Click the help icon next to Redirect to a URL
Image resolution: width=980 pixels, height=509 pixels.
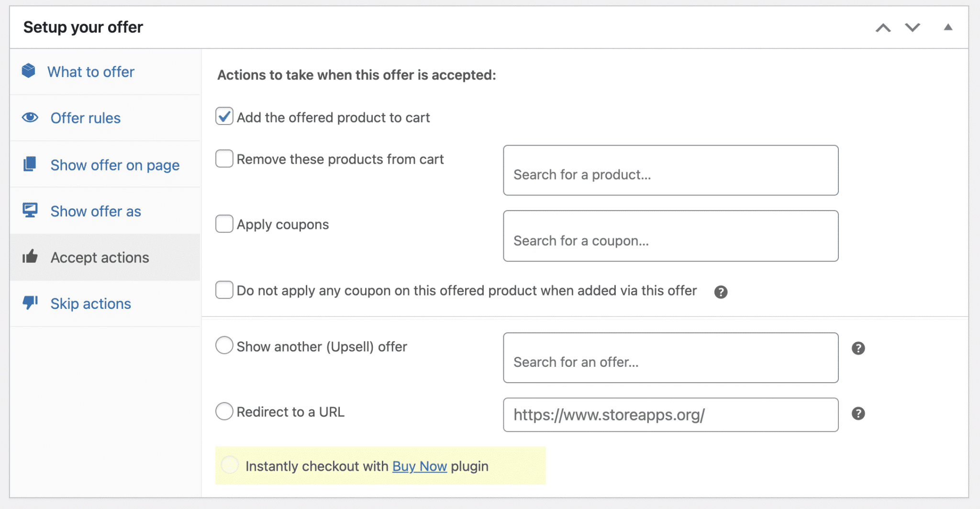coord(858,414)
